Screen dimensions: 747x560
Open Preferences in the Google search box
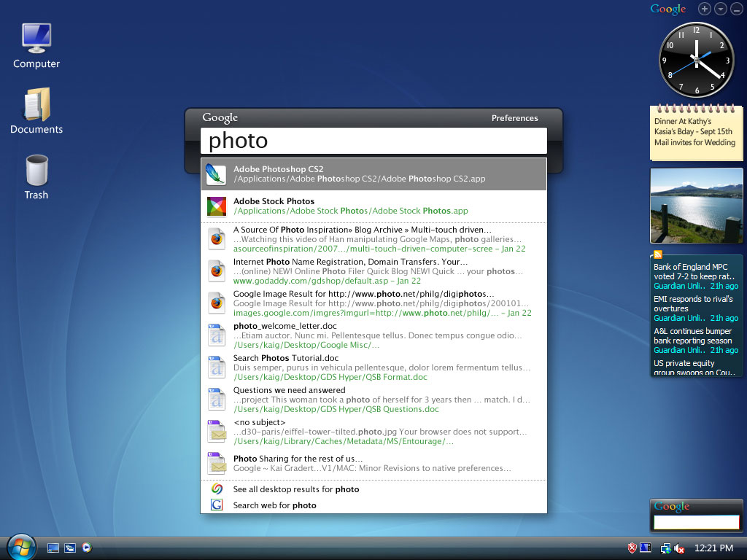[x=514, y=118]
